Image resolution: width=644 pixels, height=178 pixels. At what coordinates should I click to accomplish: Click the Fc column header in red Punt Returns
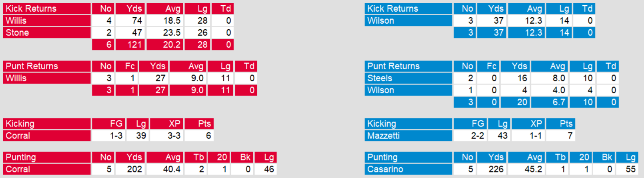tap(127, 66)
